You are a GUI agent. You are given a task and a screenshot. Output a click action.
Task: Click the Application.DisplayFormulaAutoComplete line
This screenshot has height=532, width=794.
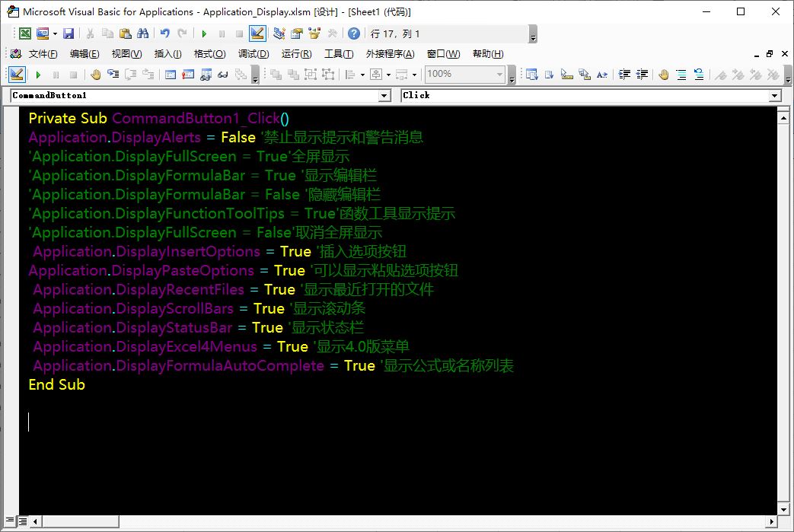[x=273, y=365]
